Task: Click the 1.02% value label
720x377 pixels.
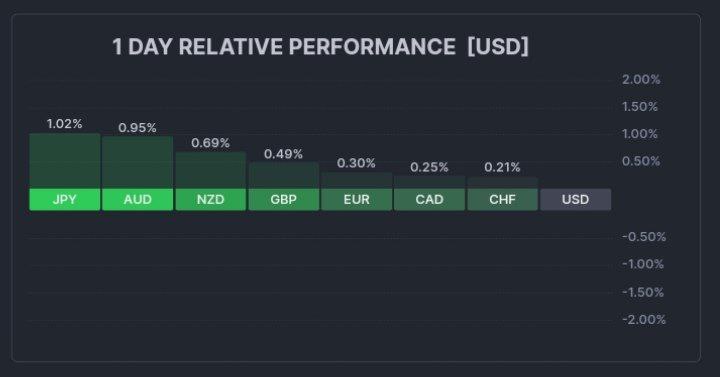Action: [x=65, y=124]
